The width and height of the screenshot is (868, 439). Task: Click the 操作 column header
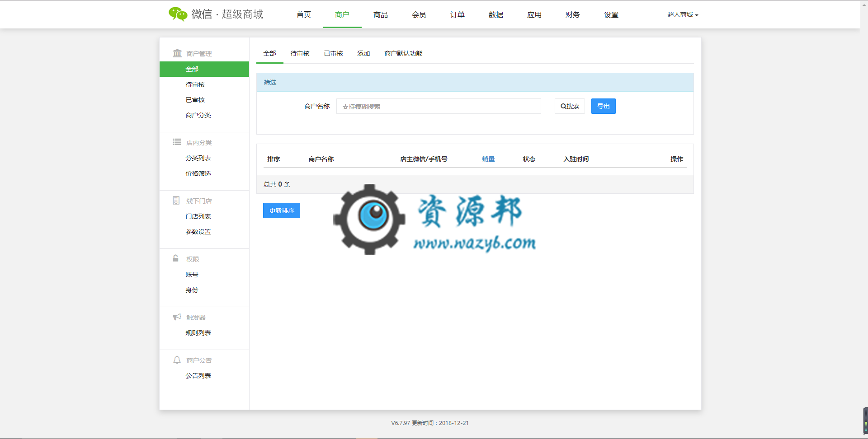(677, 159)
